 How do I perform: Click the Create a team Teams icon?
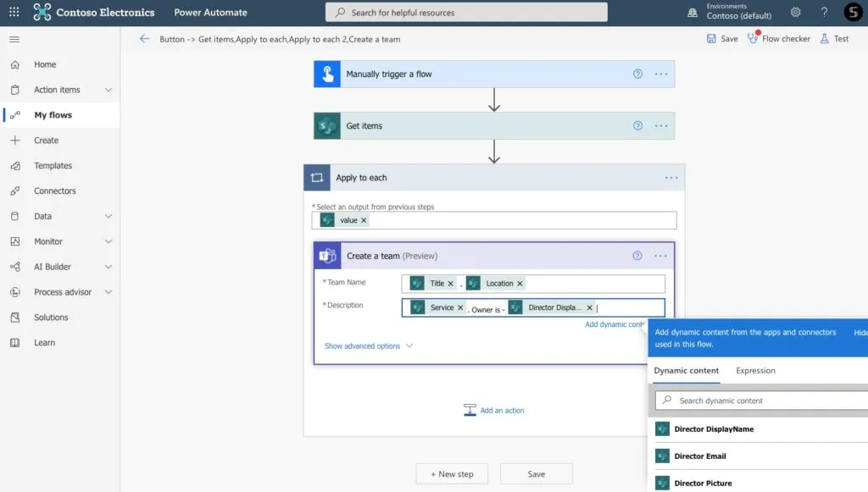coord(328,256)
